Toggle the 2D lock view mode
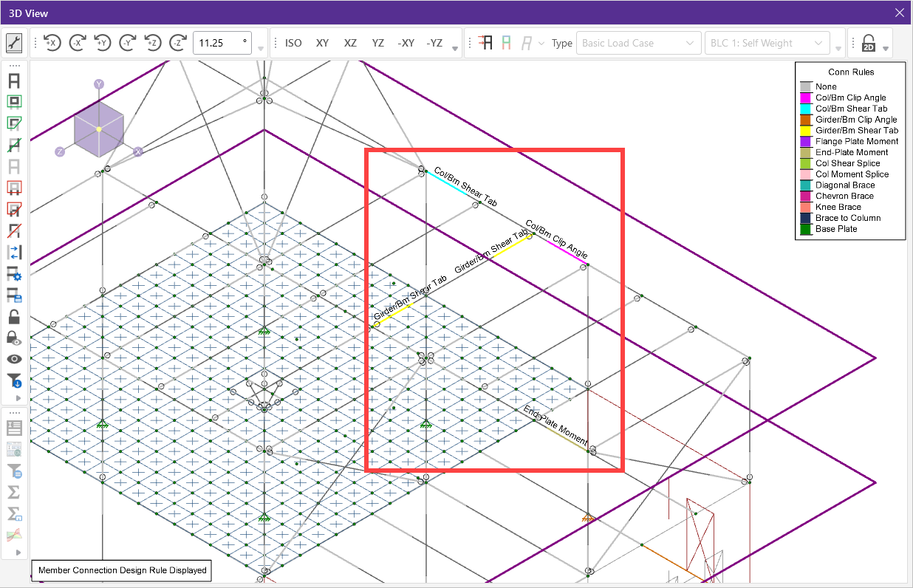The height and width of the screenshot is (588, 913). pyautogui.click(x=869, y=43)
